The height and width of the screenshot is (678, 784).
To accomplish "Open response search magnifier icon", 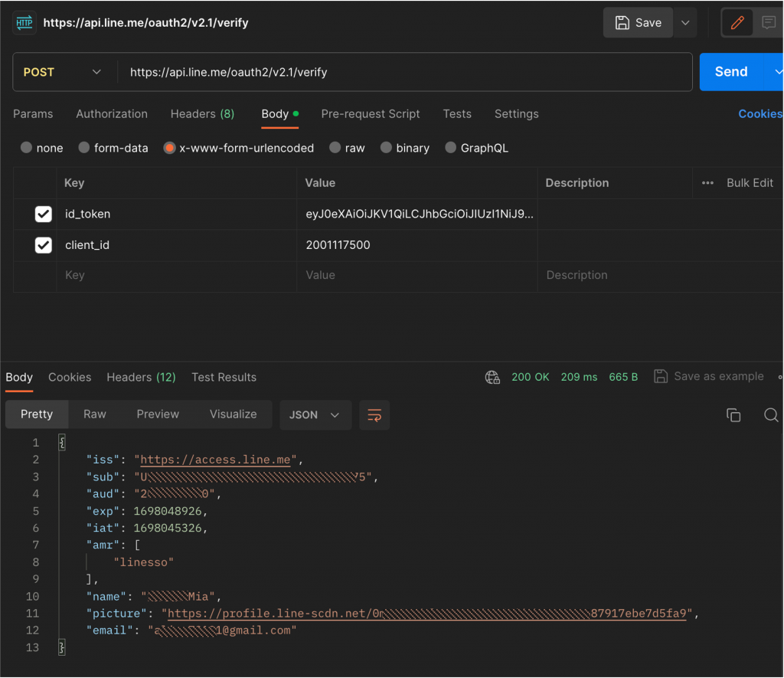I will (771, 414).
